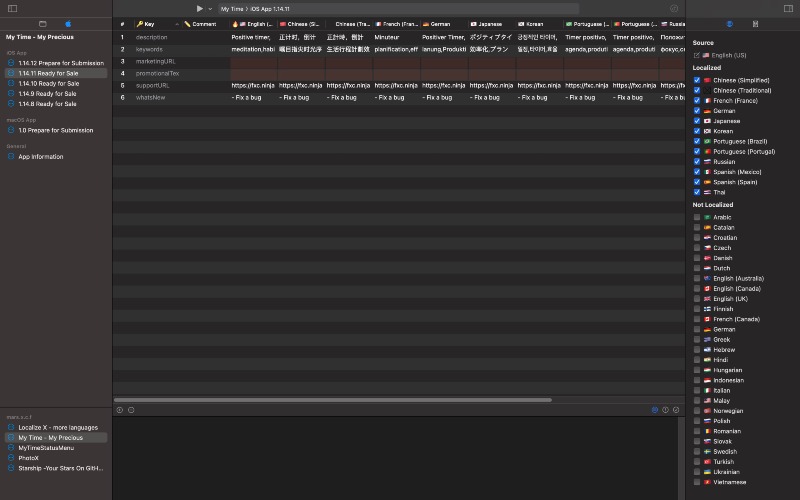Enable Dutch localization checkbox
Image resolution: width=800 pixels, height=500 pixels.
[697, 268]
